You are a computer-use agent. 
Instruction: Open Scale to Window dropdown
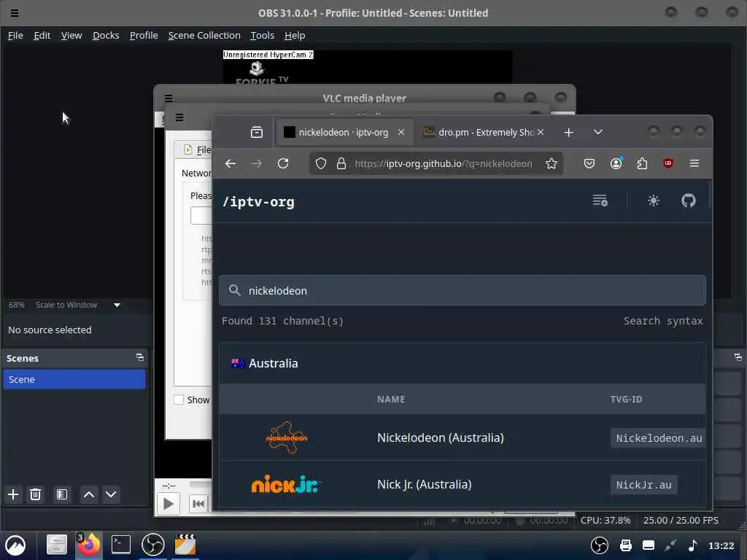coord(117,305)
